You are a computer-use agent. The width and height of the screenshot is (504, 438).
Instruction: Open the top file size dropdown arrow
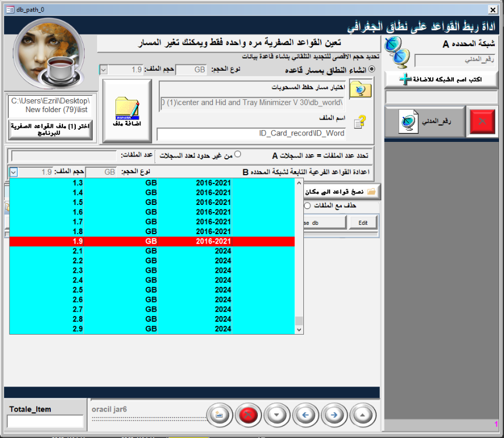103,70
